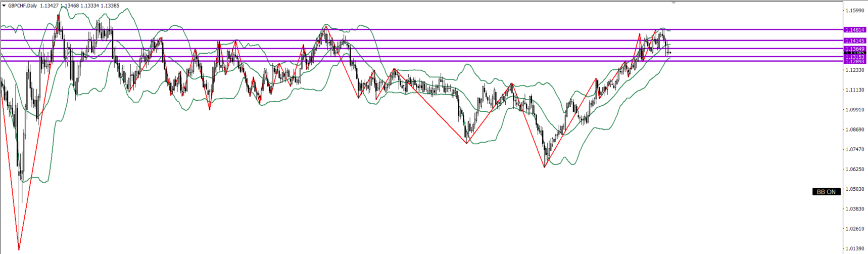
Task: Select the 1.12893 purple level label
Action: [x=855, y=61]
